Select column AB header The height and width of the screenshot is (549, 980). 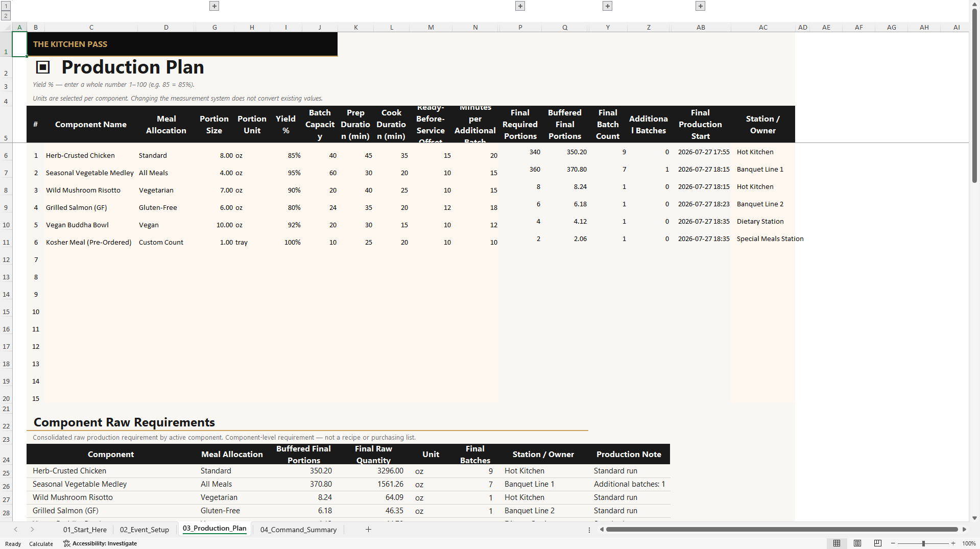(701, 27)
